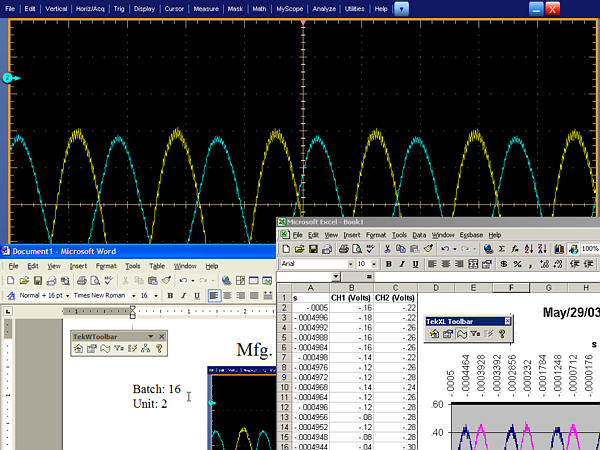Click the help icon in TekWToolbar

click(x=159, y=349)
